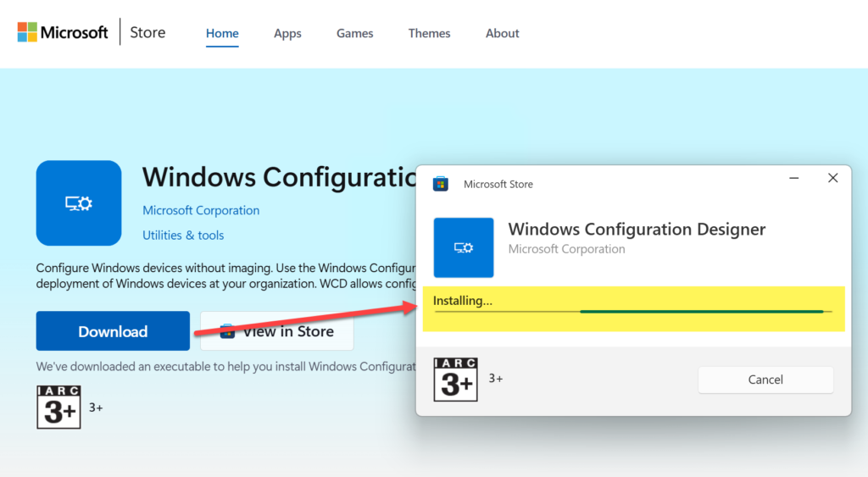868x477 pixels.
Task: Cancel the installation
Action: (765, 380)
